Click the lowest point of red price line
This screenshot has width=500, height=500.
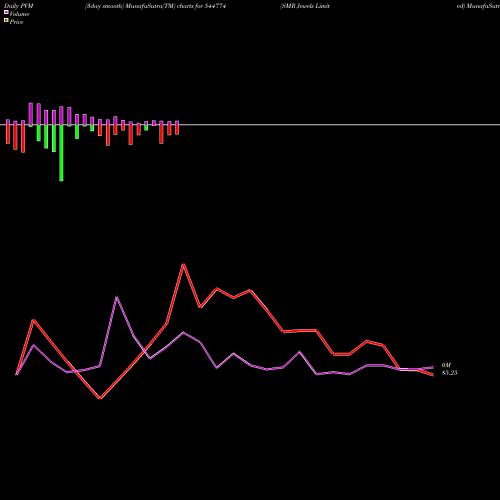[100, 398]
